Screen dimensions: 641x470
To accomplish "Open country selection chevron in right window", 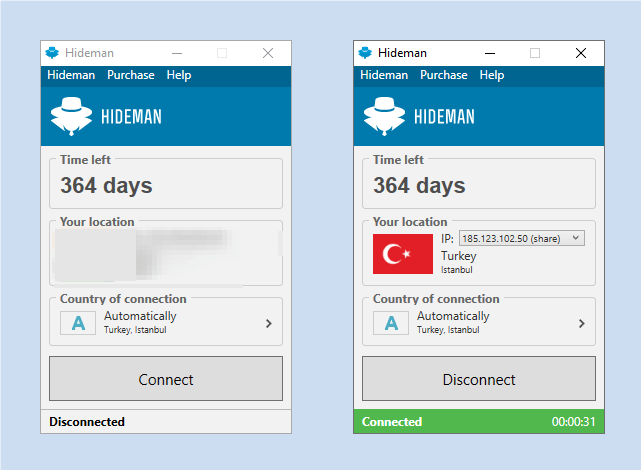I will pos(582,324).
